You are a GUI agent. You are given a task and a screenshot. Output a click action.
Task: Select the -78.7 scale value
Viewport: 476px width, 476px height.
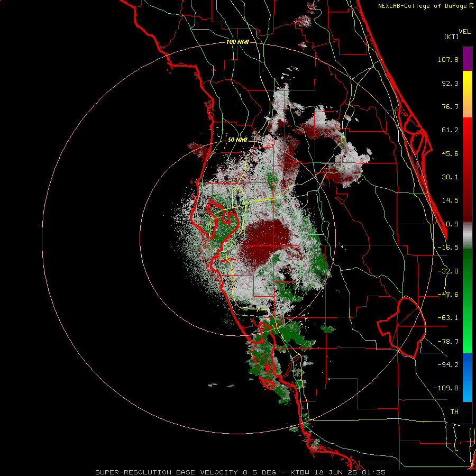[448, 342]
